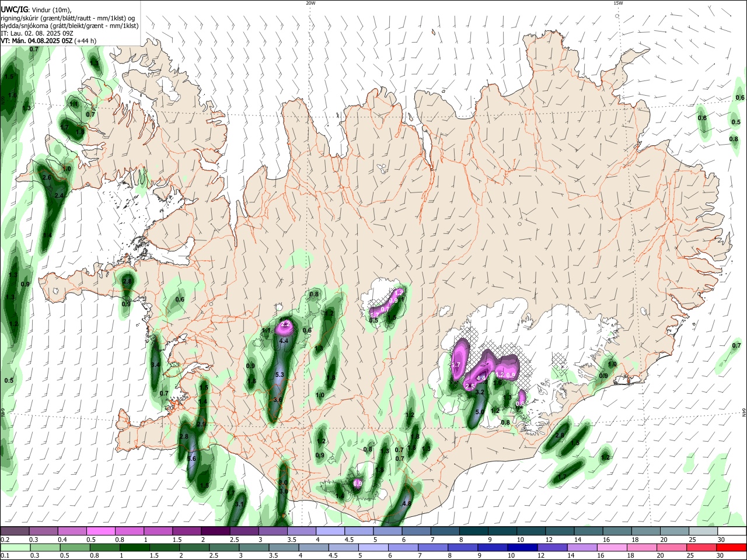Click the dark teal legend swatch labeled 8

(474, 531)
